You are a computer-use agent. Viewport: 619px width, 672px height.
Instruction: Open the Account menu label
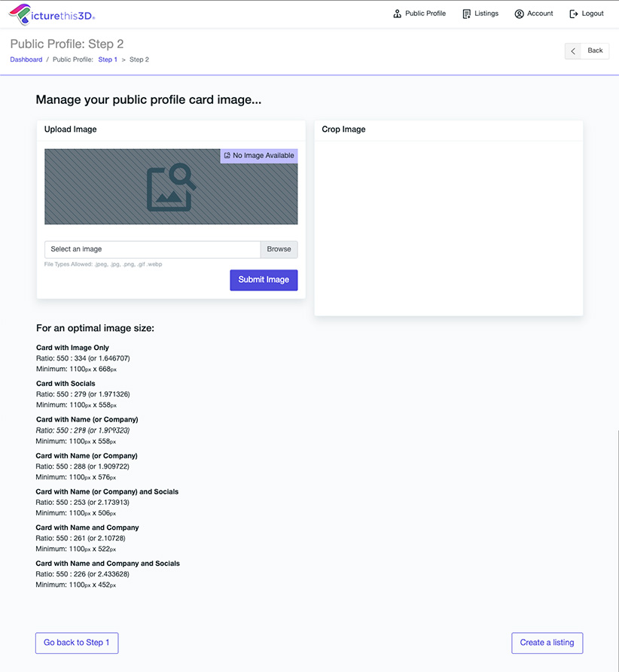pyautogui.click(x=540, y=14)
